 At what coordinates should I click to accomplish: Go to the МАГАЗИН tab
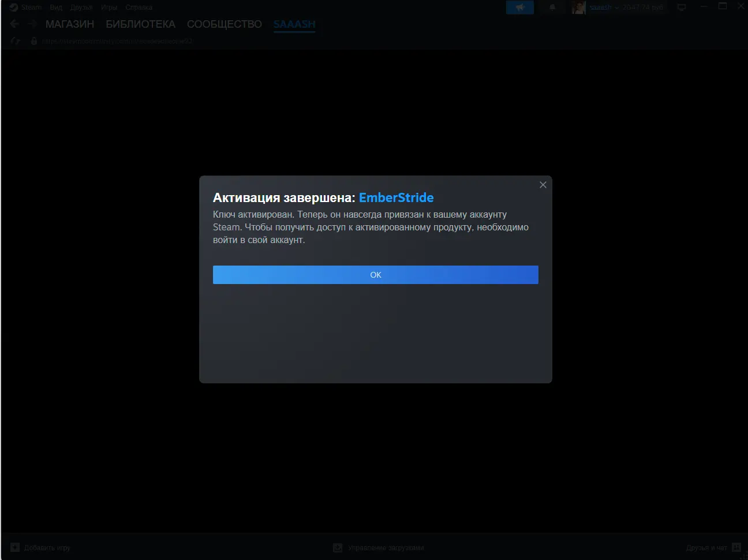click(x=70, y=24)
